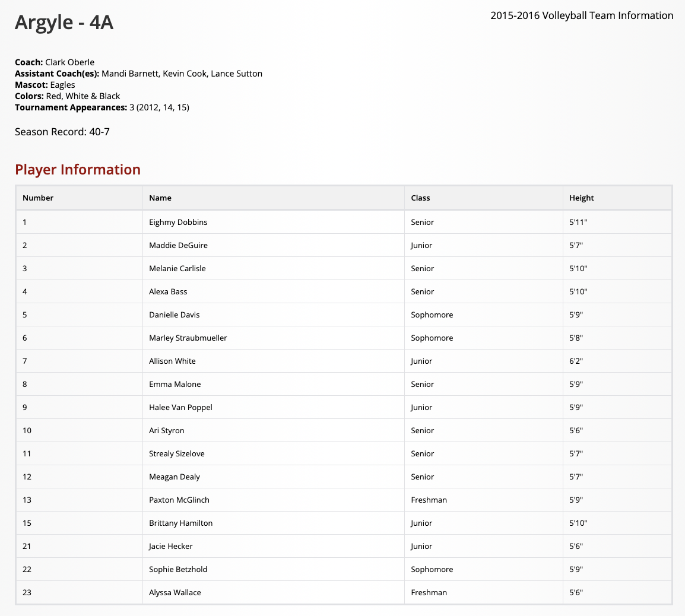The height and width of the screenshot is (616, 685).
Task: Click Sophie Betzhold's name in the roster
Action: pos(178,569)
